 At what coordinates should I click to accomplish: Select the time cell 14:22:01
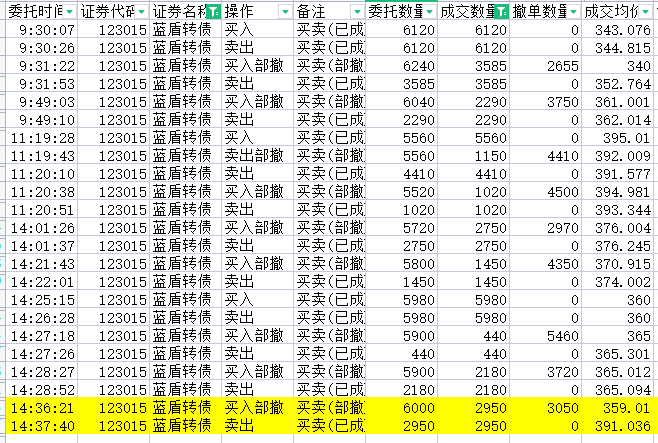[x=42, y=282]
